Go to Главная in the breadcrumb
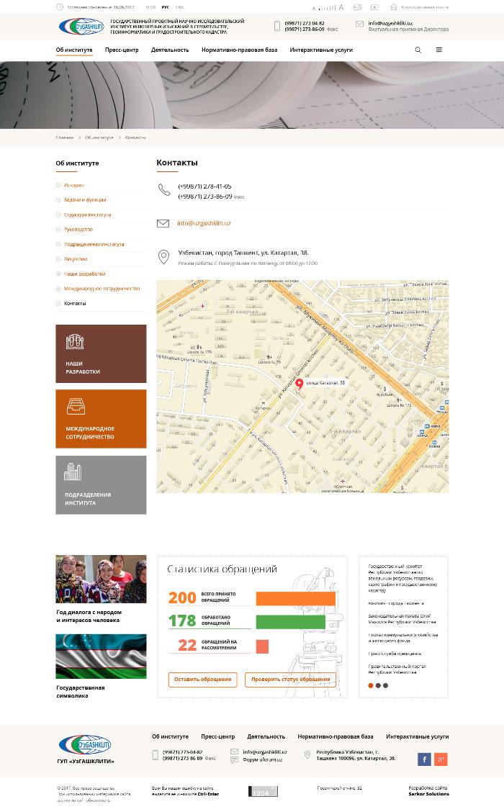The height and width of the screenshot is (812, 504). 65,137
